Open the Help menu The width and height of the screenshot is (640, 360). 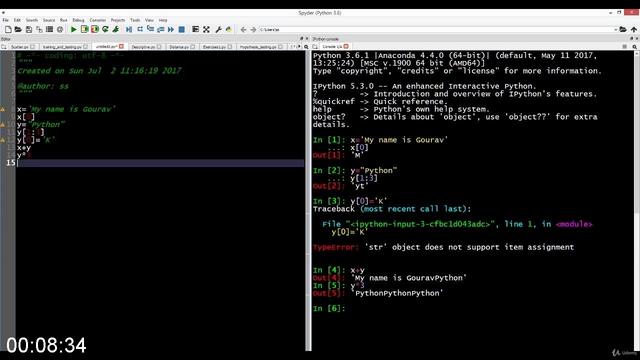163,20
